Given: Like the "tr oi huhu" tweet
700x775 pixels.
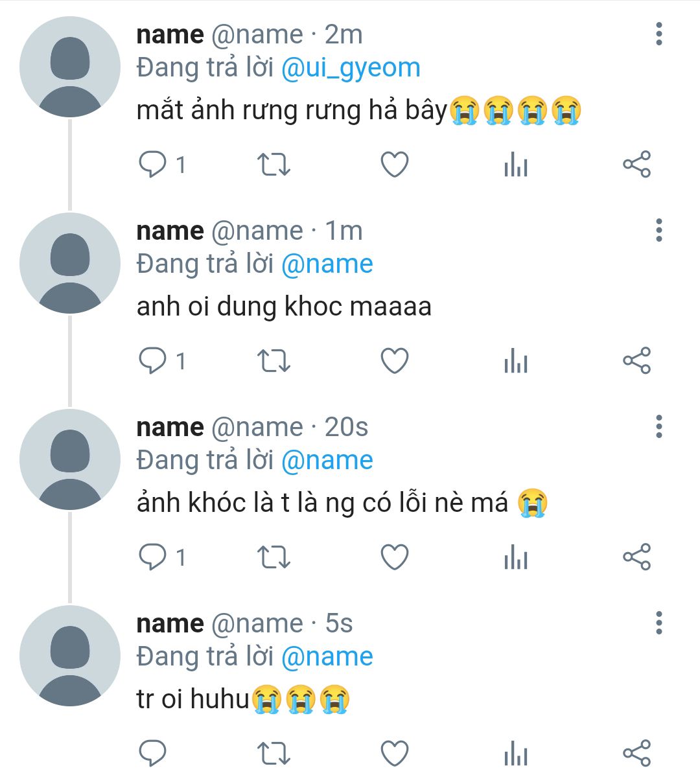Looking at the screenshot, I should click(x=394, y=753).
